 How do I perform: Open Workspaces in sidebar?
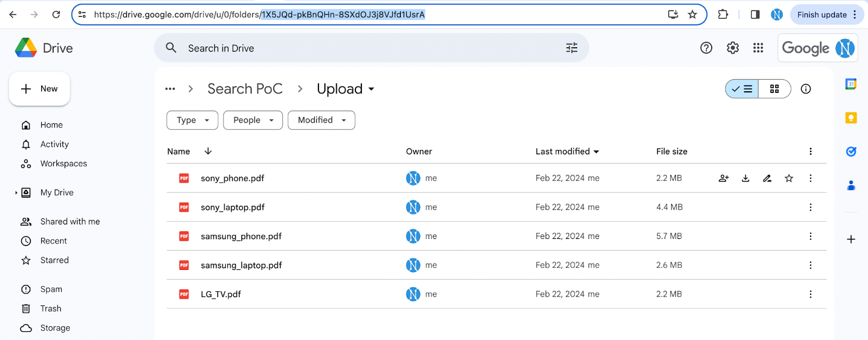click(63, 163)
